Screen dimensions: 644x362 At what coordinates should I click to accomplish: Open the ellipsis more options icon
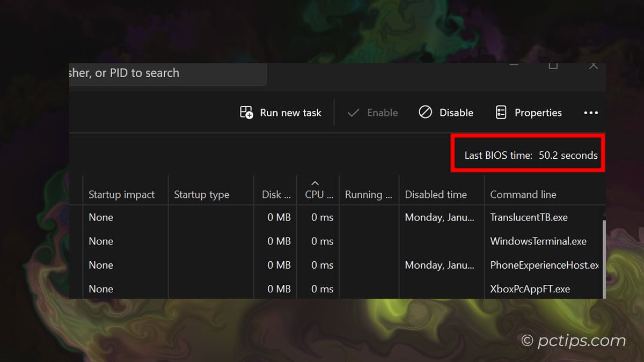[590, 113]
